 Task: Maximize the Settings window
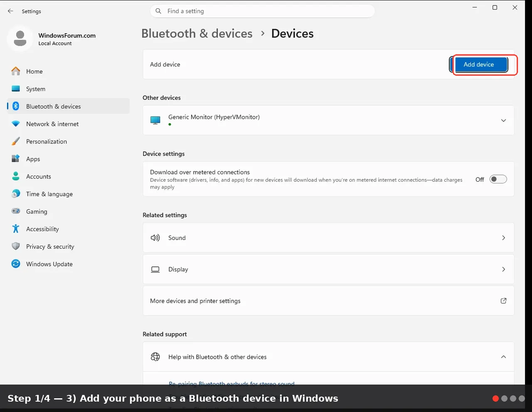(495, 7)
